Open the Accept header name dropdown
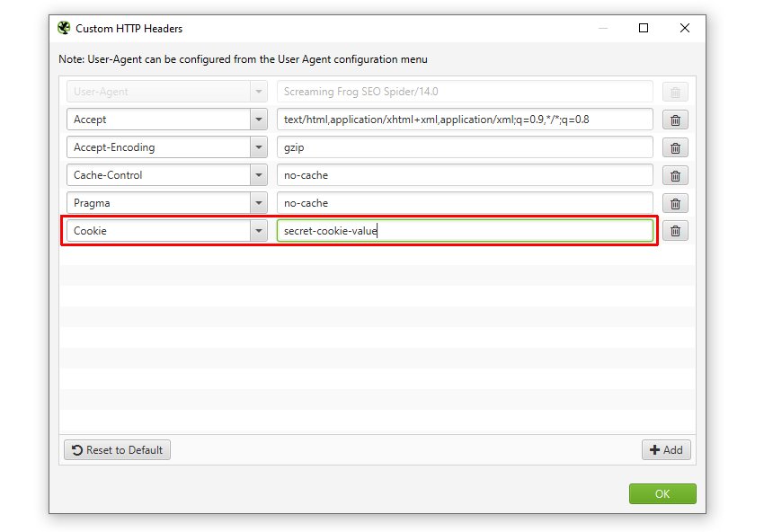 pos(259,120)
